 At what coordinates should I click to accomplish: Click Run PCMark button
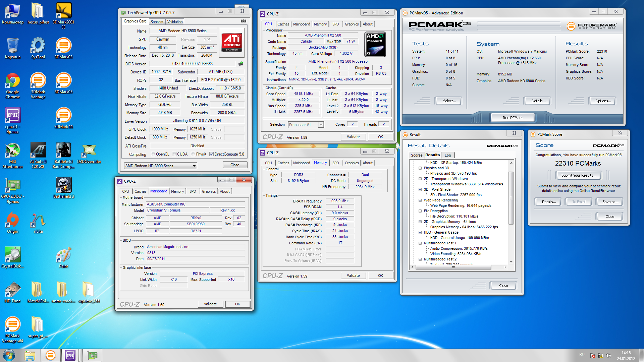click(512, 118)
